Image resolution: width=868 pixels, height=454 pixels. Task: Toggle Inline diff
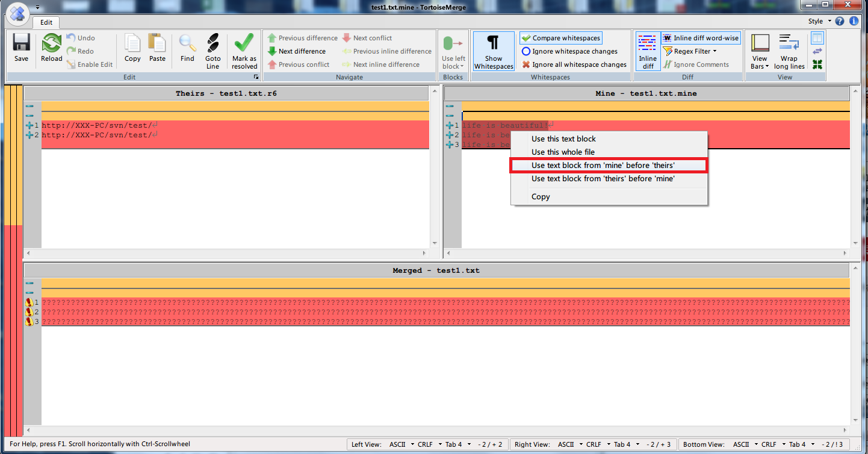[648, 51]
